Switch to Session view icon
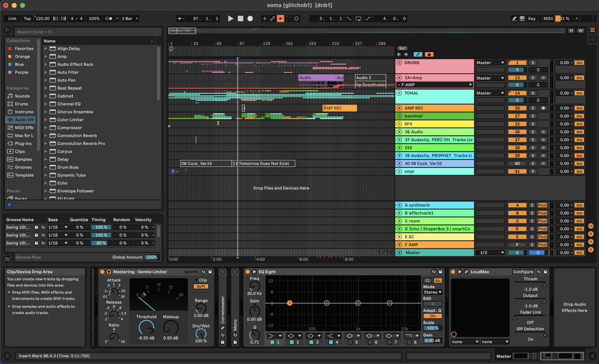The image size is (599, 364). pos(592,39)
